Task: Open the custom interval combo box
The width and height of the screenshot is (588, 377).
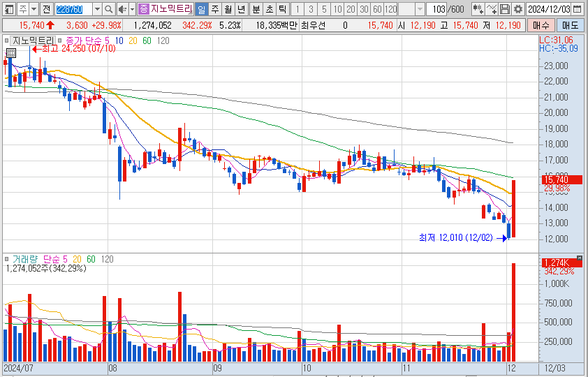Action: point(411,8)
